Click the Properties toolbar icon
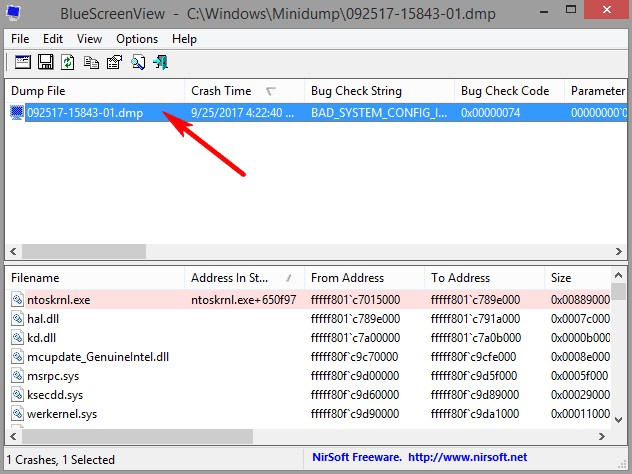632x474 pixels. (x=114, y=62)
